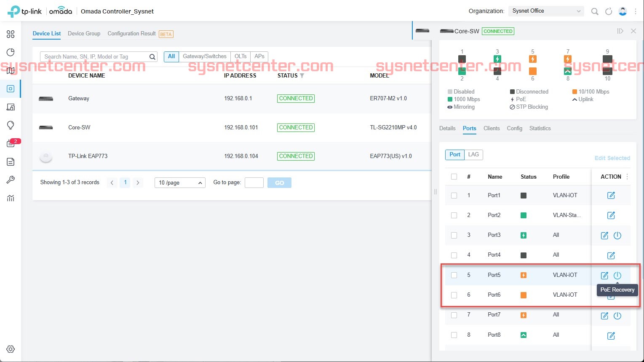The height and width of the screenshot is (362, 644).
Task: Open the Dashboard icon in left sidebar
Action: (x=11, y=34)
